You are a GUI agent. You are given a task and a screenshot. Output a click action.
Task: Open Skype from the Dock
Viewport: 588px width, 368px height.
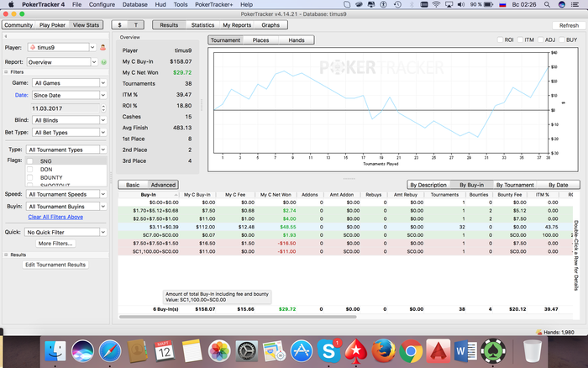tap(329, 351)
